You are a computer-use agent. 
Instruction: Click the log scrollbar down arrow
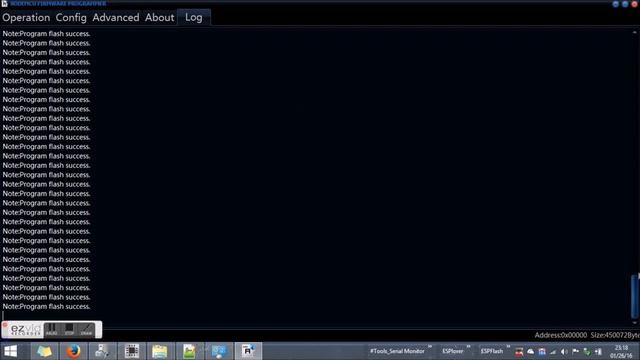pyautogui.click(x=635, y=322)
